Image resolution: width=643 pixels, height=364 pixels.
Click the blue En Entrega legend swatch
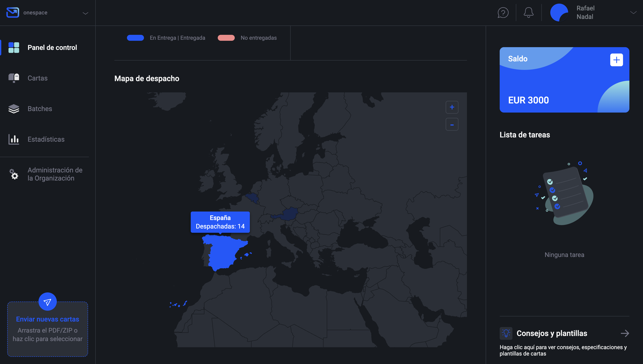(x=135, y=38)
